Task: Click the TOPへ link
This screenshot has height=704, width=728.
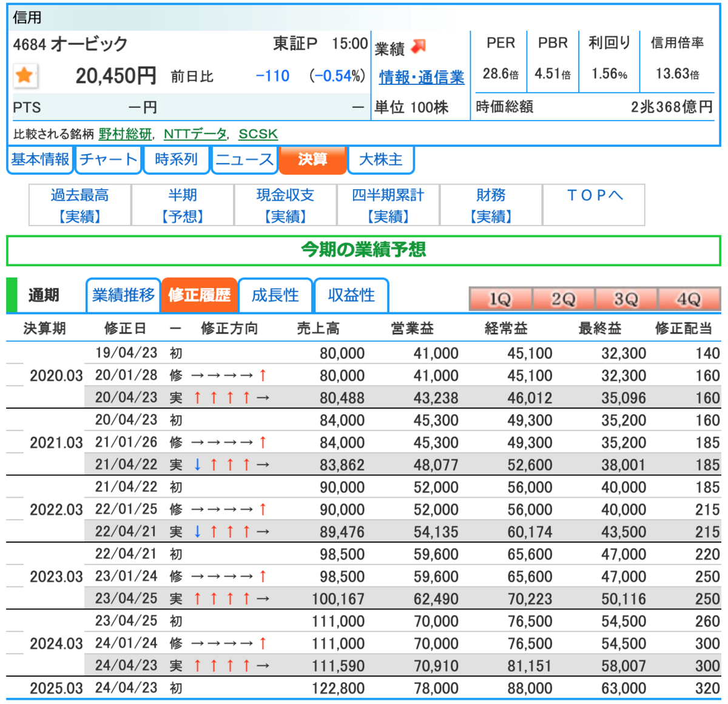Action: pos(594,195)
